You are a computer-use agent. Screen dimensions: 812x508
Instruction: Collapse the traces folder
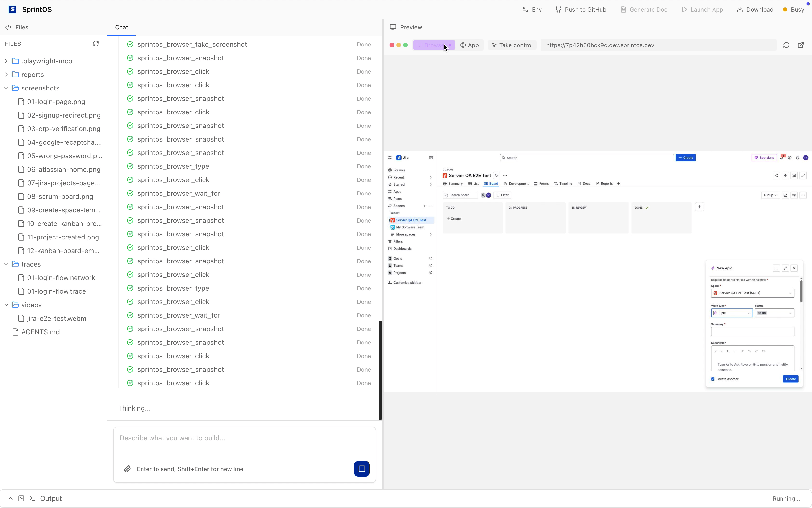pos(6,264)
